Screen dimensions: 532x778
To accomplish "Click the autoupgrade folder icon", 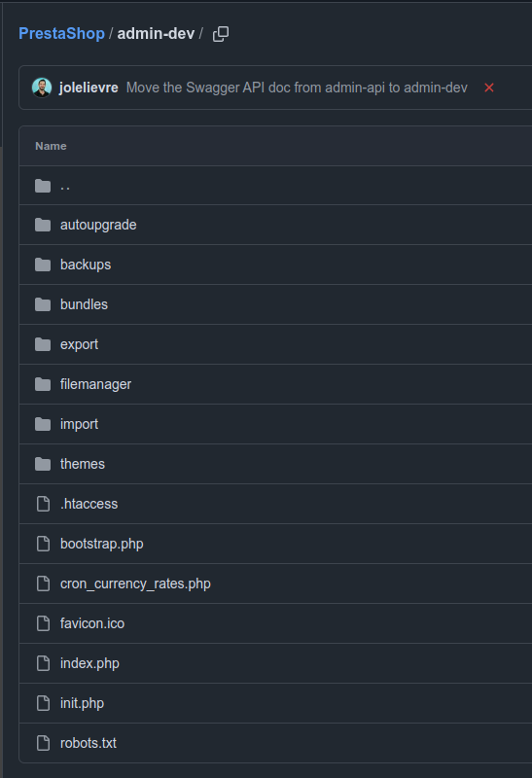I will (x=43, y=225).
